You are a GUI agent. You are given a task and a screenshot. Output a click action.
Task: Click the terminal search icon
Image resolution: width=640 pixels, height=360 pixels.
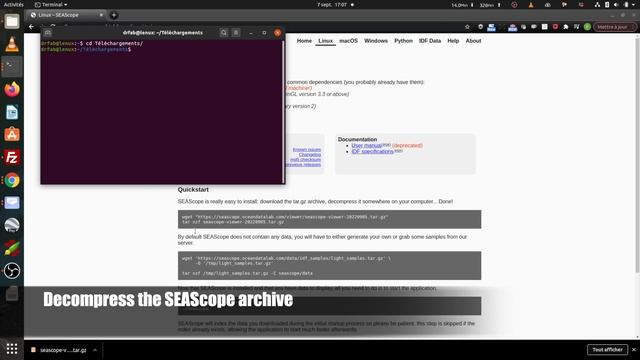point(224,33)
